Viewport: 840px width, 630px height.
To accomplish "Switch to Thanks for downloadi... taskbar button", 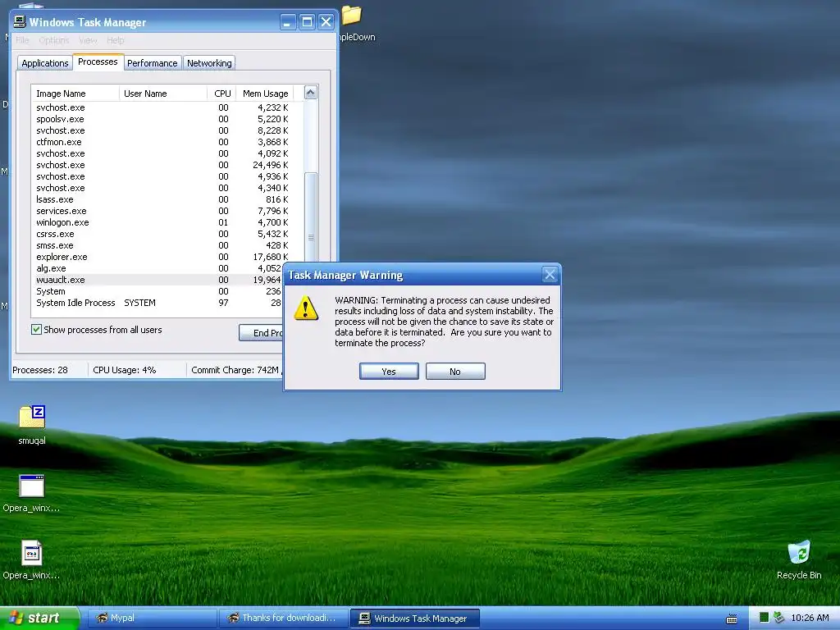I will point(283,619).
